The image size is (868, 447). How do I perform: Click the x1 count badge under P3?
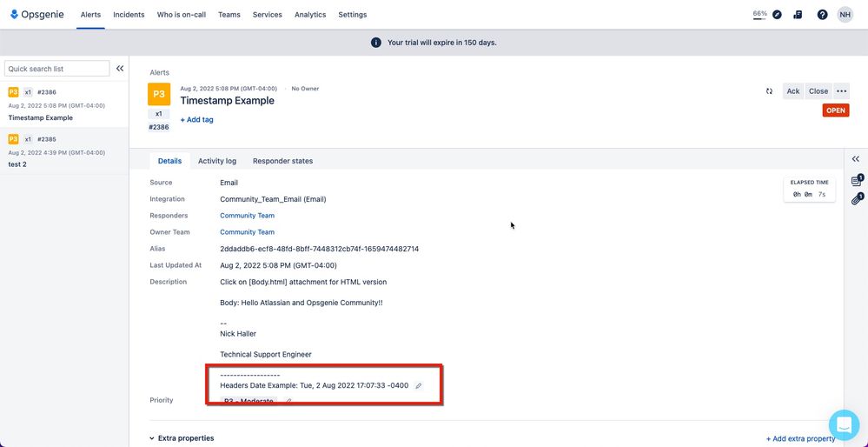click(159, 114)
